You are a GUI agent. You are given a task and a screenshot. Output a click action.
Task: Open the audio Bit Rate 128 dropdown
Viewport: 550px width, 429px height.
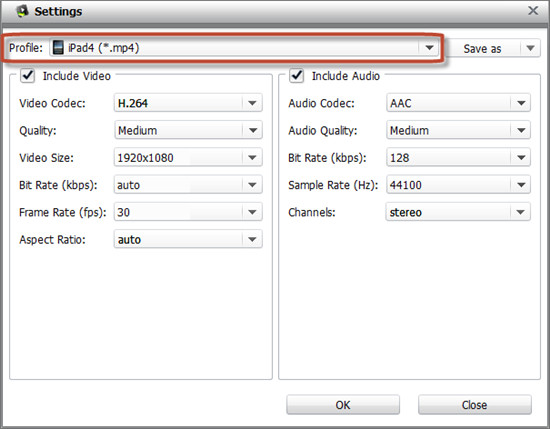(458, 157)
